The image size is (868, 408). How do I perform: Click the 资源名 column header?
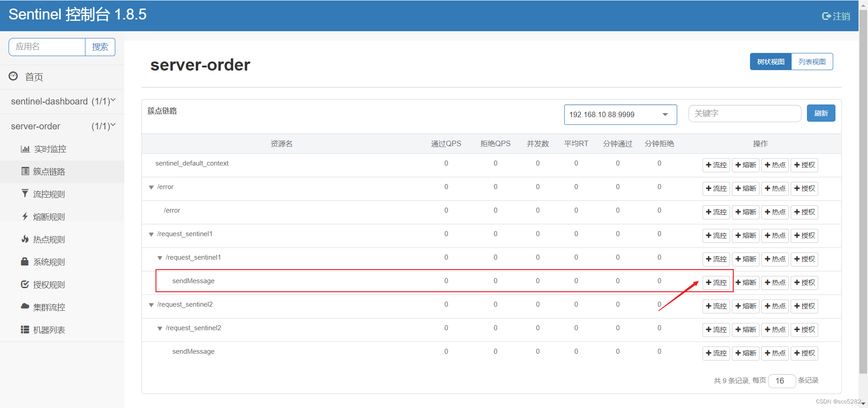tap(282, 144)
